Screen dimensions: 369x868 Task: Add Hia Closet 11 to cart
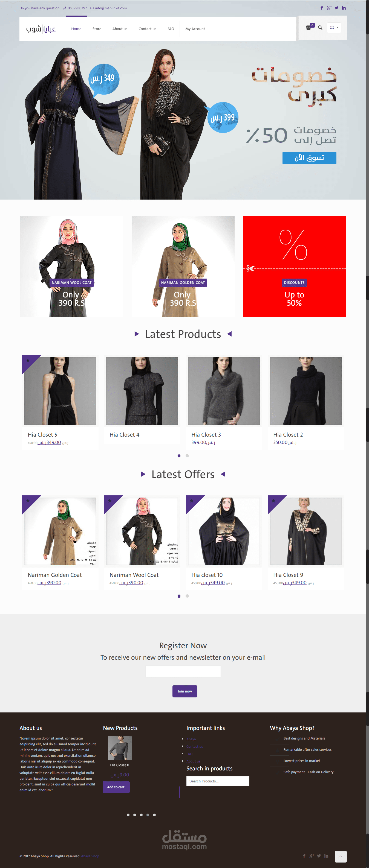click(116, 787)
